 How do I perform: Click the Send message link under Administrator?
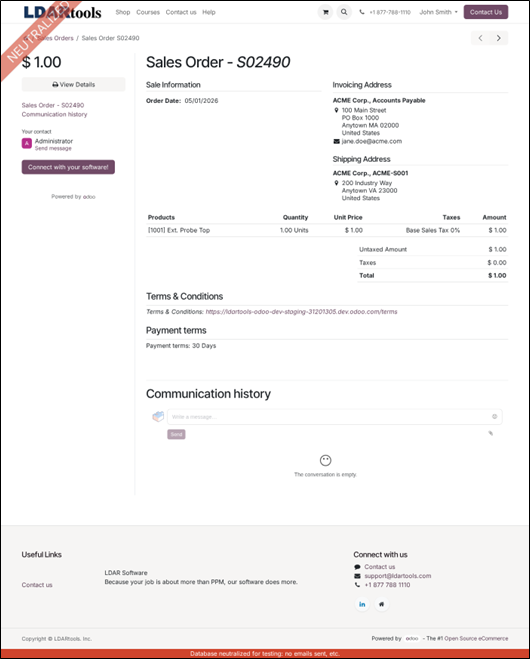coord(53,148)
